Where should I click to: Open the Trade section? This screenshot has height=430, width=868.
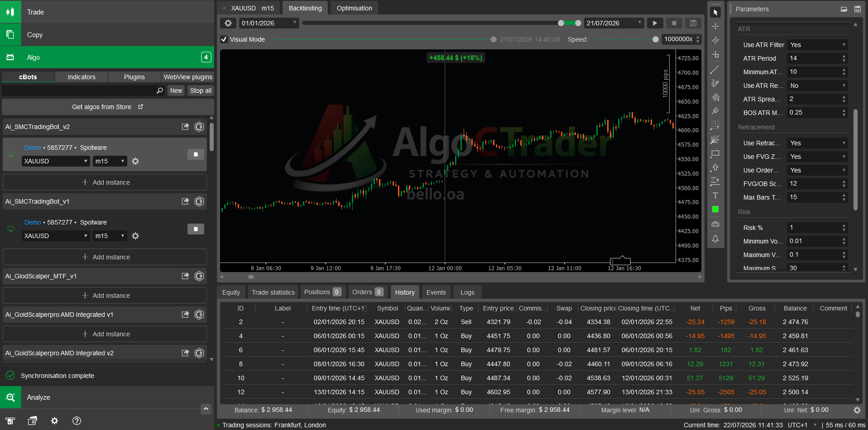107,12
